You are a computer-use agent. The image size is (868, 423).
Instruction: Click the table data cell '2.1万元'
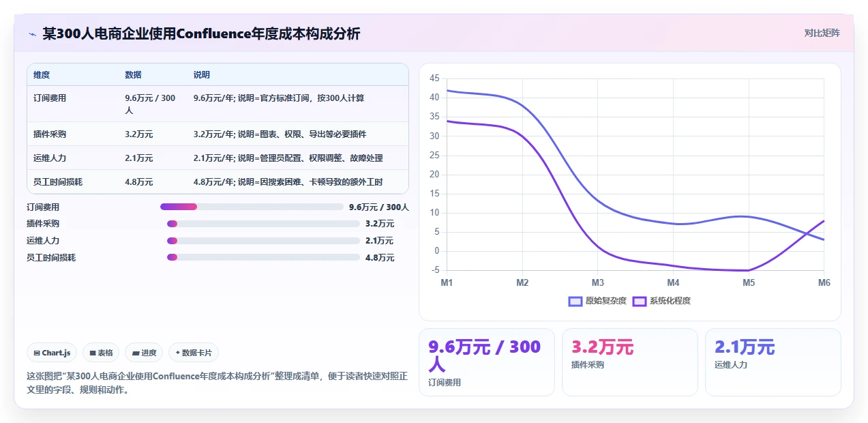point(139,158)
